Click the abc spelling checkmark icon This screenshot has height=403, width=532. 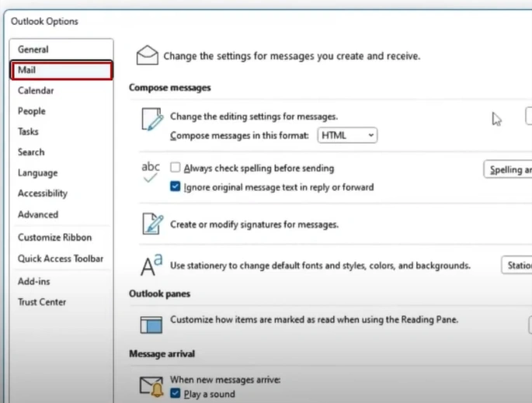151,172
